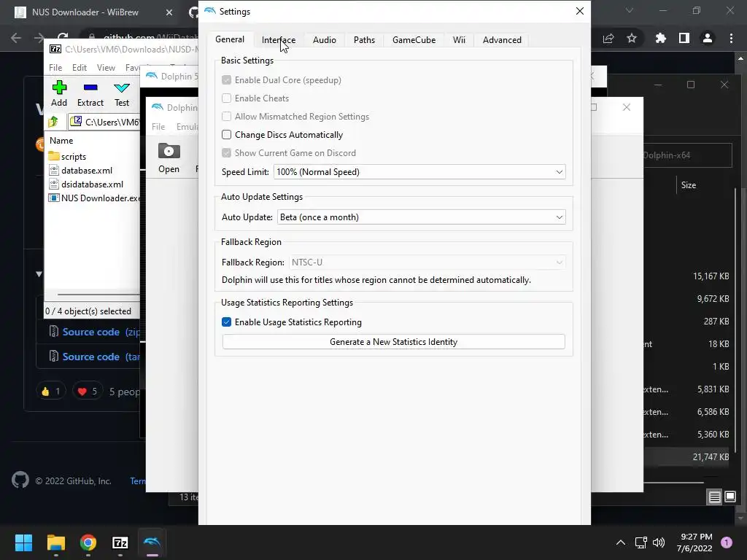Open Chrome three-dot menu
The width and height of the screenshot is (747, 560).
(x=731, y=38)
